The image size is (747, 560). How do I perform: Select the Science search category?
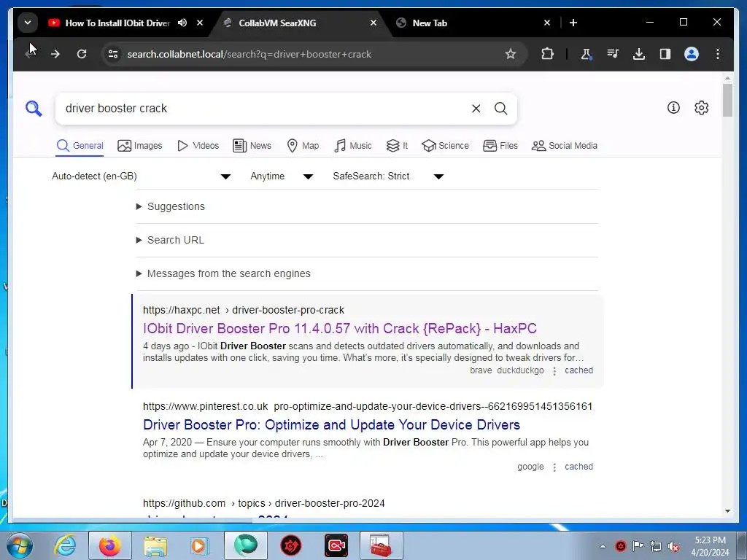pyautogui.click(x=445, y=146)
